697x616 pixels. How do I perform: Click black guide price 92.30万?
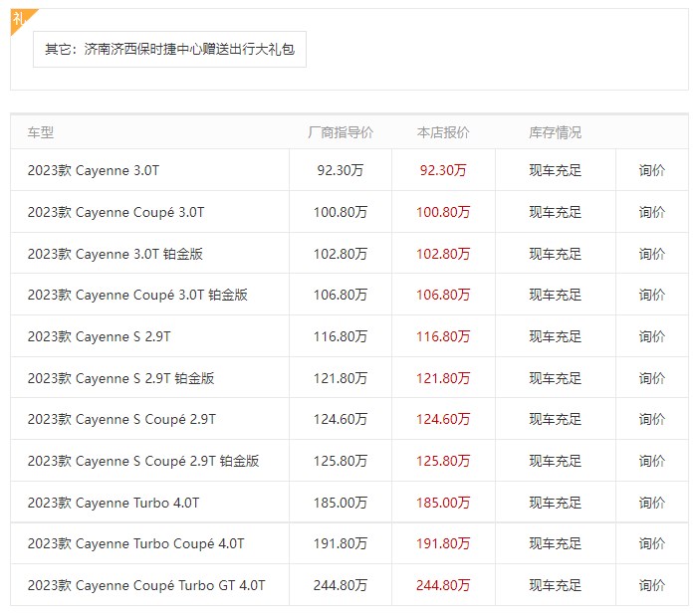[x=341, y=170]
